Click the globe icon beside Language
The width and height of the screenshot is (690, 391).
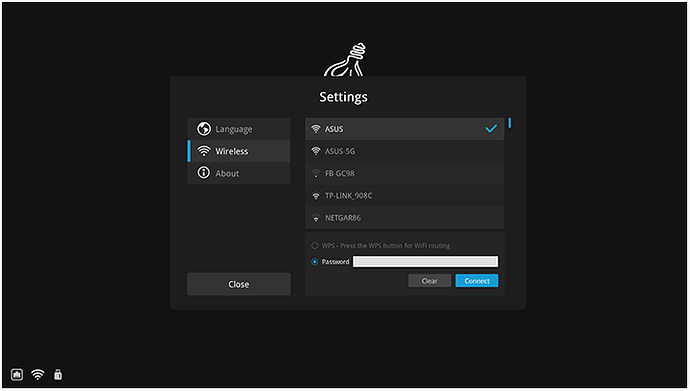pyautogui.click(x=203, y=129)
